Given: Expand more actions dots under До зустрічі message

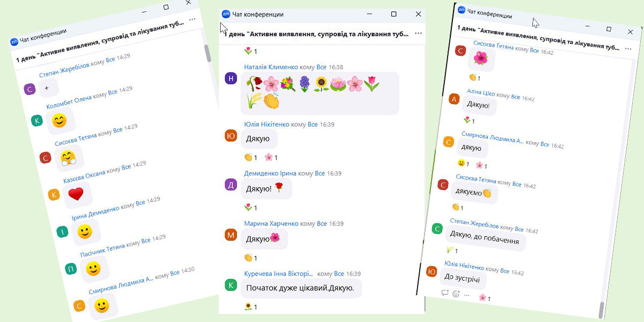Looking at the screenshot, I should click(x=467, y=295).
